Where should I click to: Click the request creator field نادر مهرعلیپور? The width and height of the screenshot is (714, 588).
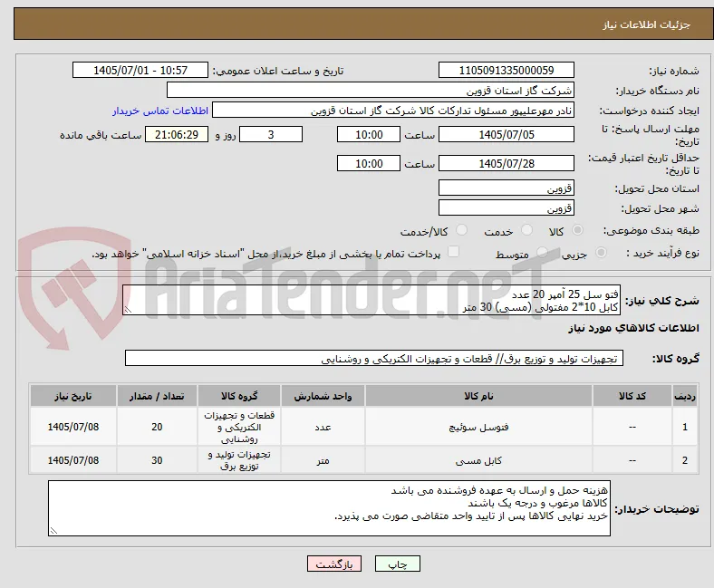tap(393, 111)
